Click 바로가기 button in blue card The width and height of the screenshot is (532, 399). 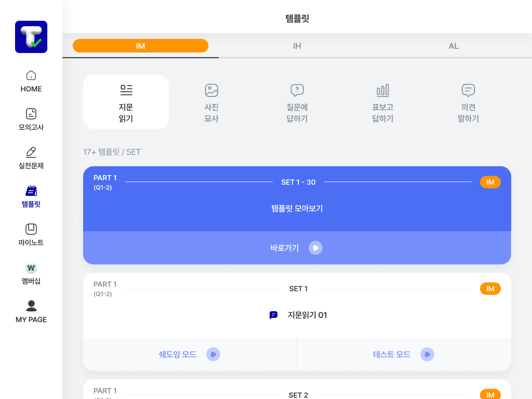coord(297,248)
